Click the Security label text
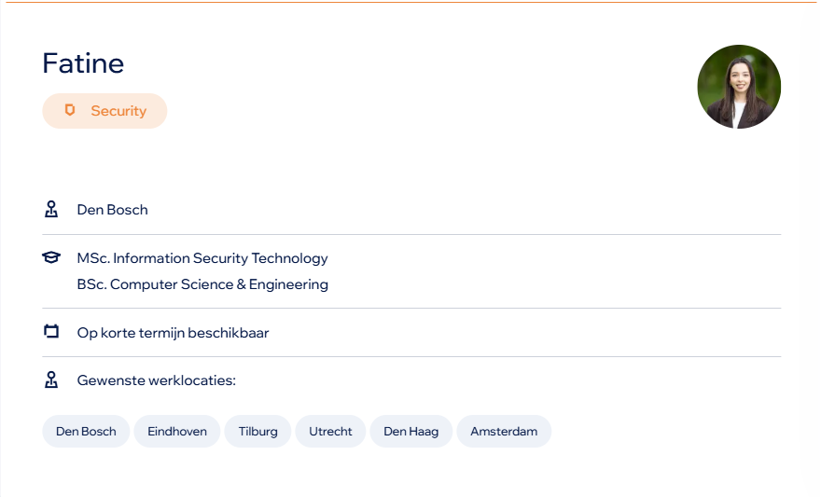The height and width of the screenshot is (497, 820). pos(119,111)
